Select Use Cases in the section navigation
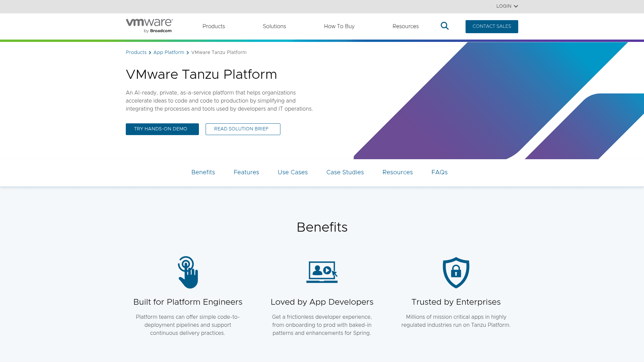Screen dimensions: 644x362 [292, 172]
